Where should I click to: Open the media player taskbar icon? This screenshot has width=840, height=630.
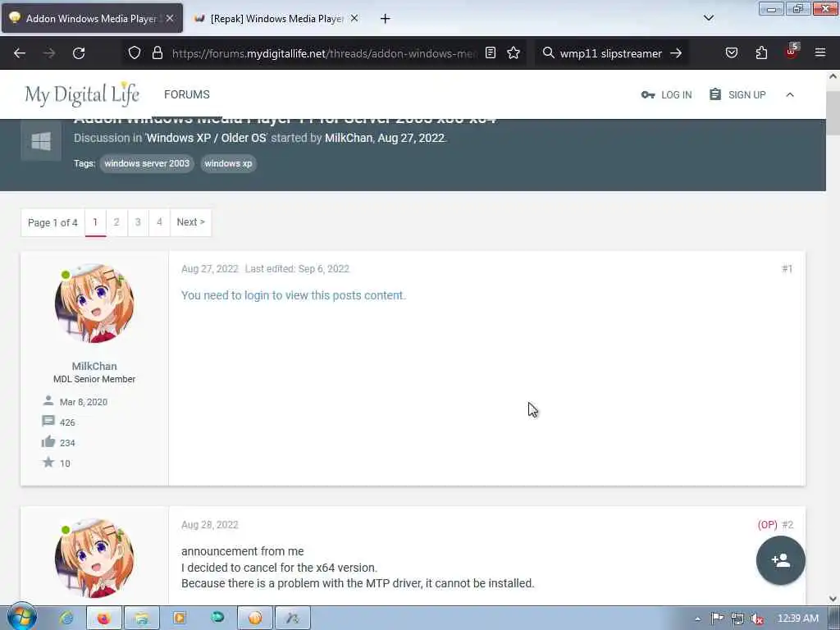[x=180, y=619]
